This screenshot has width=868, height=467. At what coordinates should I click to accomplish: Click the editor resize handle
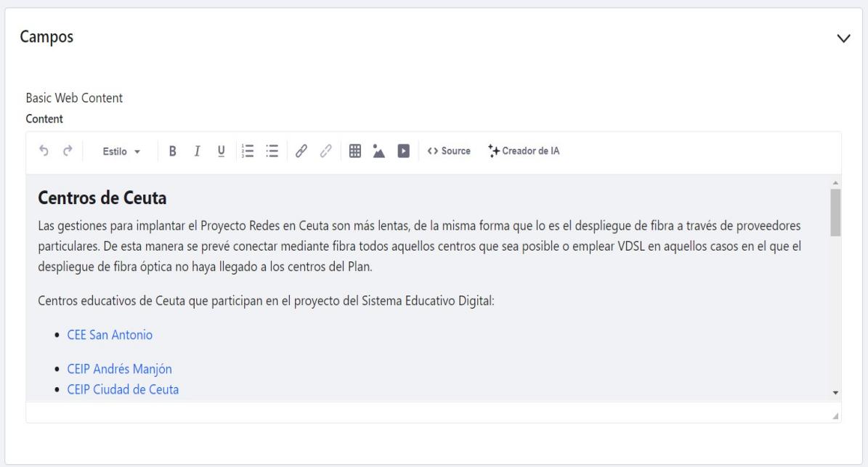click(x=835, y=416)
